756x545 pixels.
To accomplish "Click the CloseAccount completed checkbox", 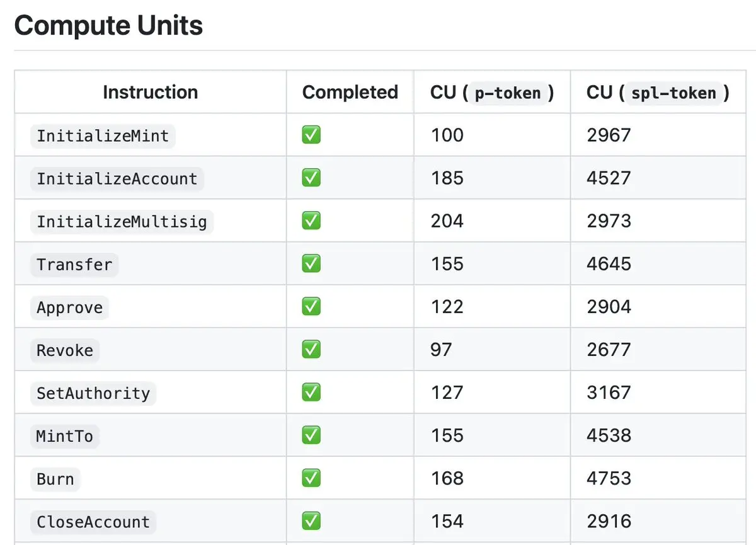I will pyautogui.click(x=311, y=521).
